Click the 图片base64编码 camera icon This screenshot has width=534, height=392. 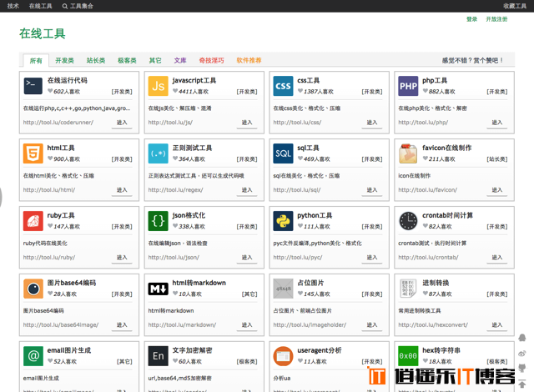click(33, 289)
